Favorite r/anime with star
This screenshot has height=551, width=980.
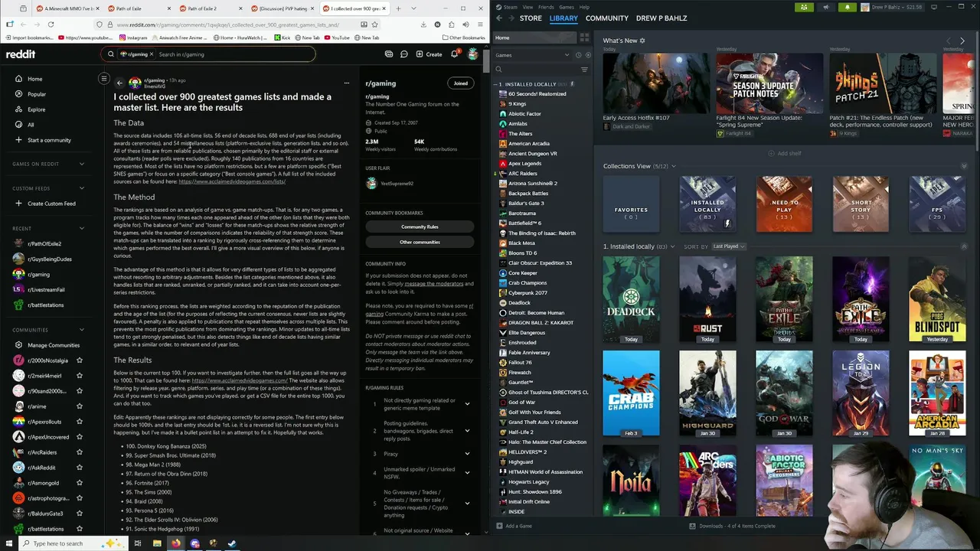coord(79,406)
